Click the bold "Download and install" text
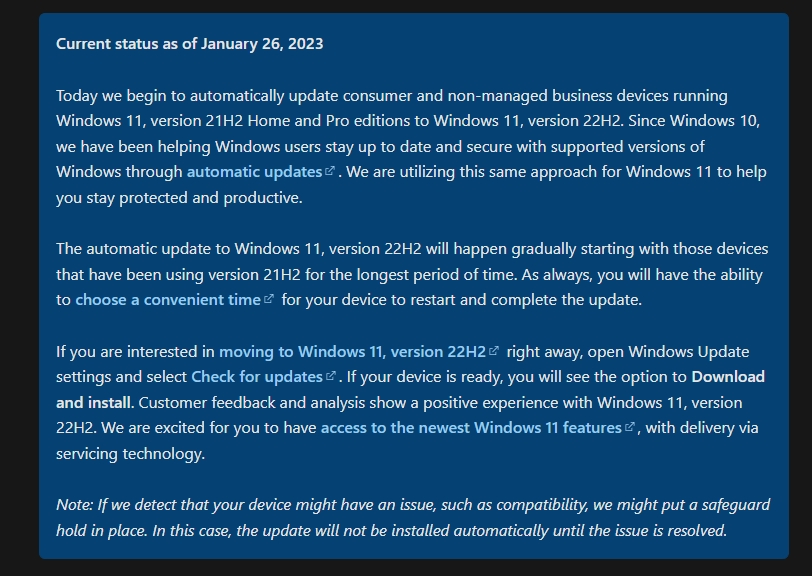 point(728,377)
